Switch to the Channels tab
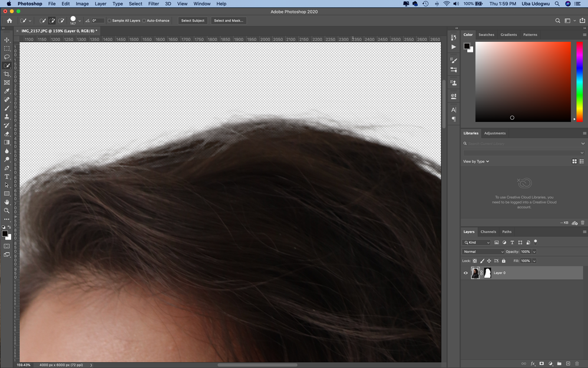The width and height of the screenshot is (588, 368). click(488, 232)
